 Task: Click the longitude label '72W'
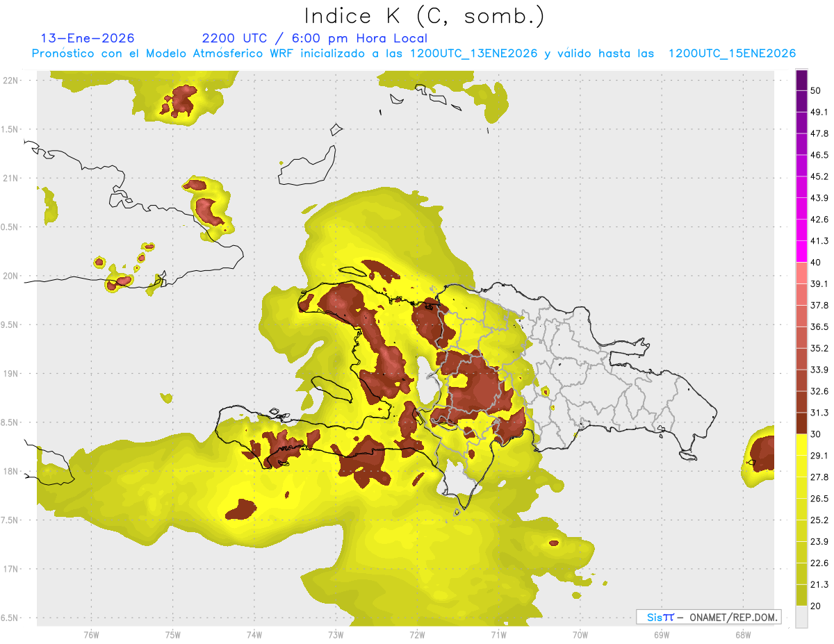click(417, 635)
